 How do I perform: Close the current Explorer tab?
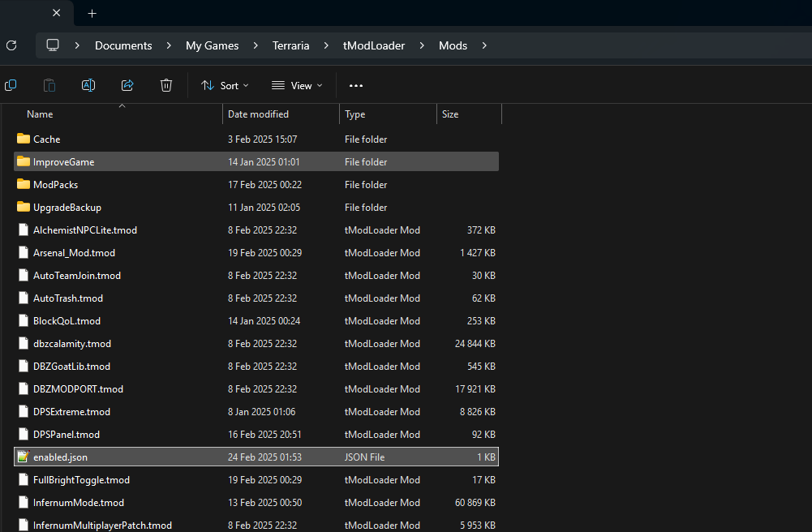click(57, 13)
